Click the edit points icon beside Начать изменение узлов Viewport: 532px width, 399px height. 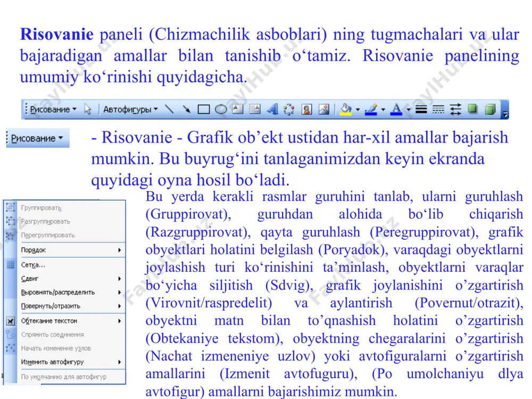pyautogui.click(x=11, y=348)
